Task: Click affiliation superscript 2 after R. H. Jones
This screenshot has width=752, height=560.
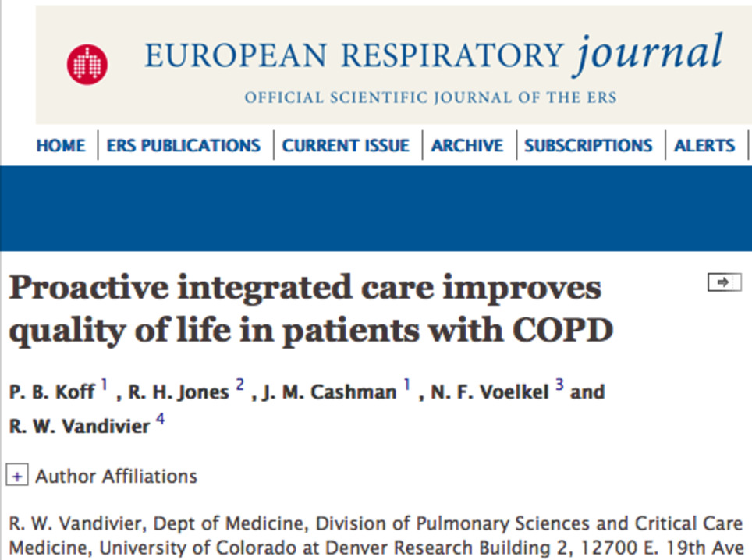Action: 240,386
